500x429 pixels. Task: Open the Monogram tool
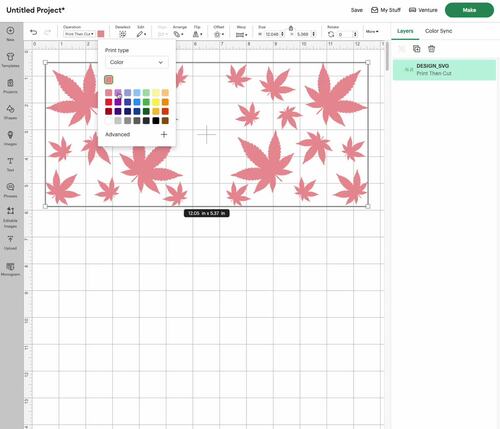pyautogui.click(x=10, y=269)
